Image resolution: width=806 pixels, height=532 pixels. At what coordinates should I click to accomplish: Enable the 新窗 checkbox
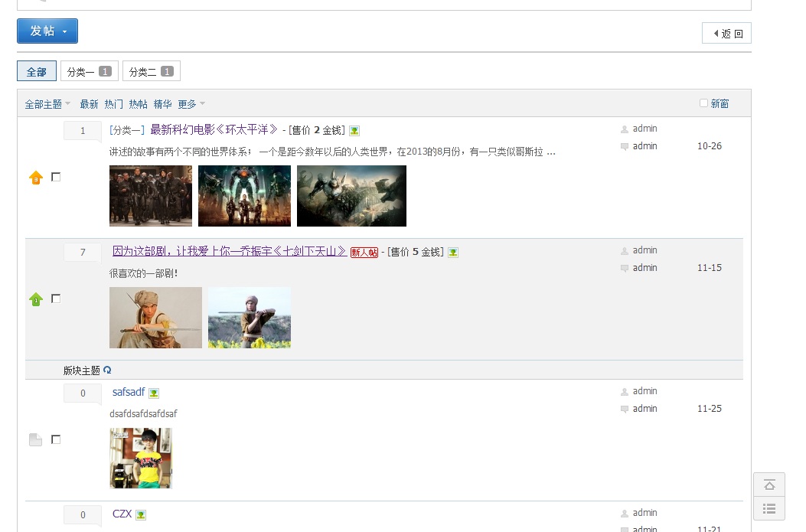click(703, 102)
